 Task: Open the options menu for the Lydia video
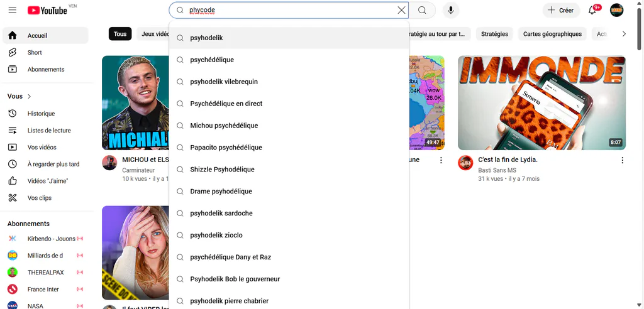(622, 160)
